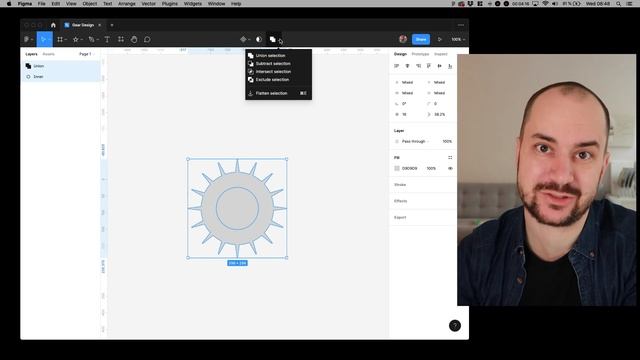Select the Pen tool

[91, 40]
